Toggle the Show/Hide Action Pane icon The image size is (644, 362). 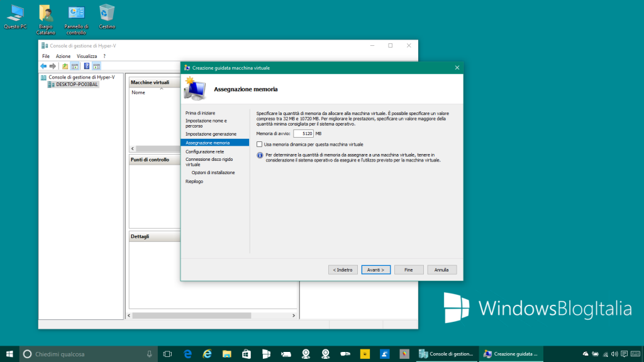[x=96, y=66]
